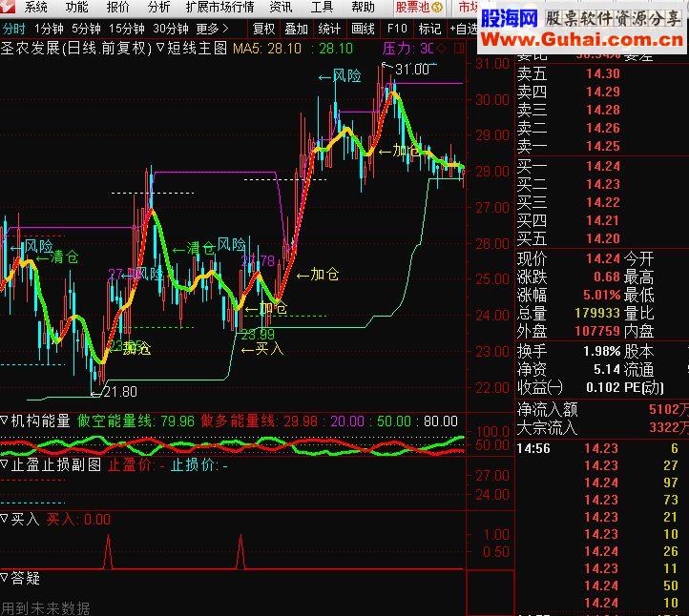The width and height of the screenshot is (689, 616).
Task: Click the 统计 statistics button
Action: click(329, 29)
